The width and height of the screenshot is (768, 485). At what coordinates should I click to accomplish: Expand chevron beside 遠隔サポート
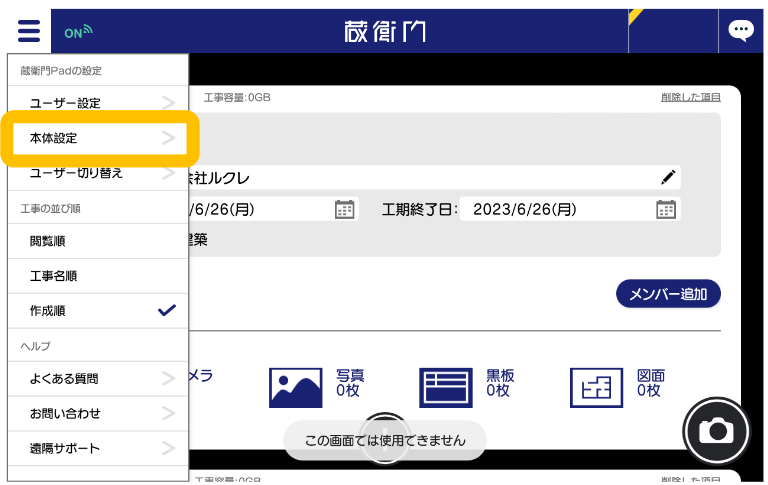pos(168,448)
